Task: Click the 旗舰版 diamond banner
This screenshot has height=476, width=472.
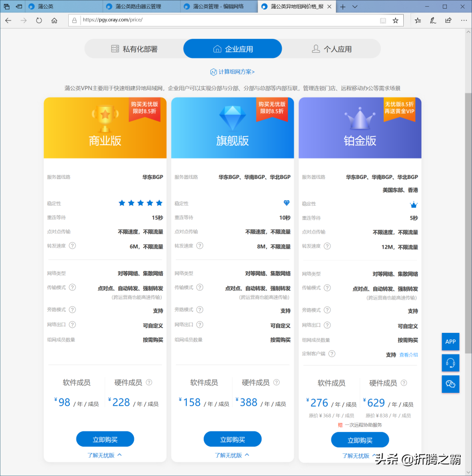Action: [232, 128]
